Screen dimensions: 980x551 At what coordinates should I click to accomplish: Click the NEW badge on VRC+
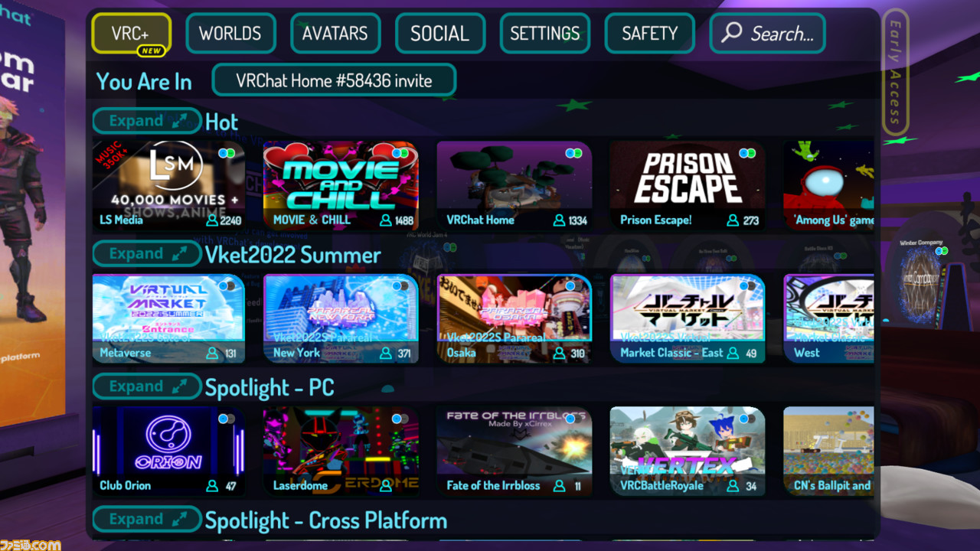[x=151, y=52]
